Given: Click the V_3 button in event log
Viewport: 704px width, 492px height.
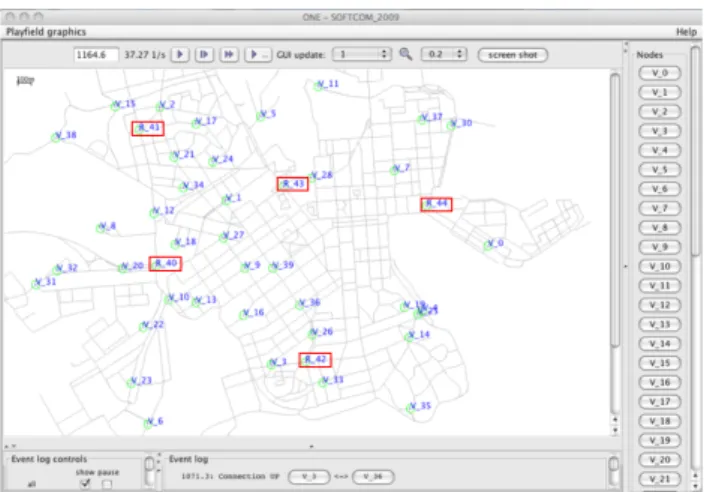Looking at the screenshot, I should (x=309, y=476).
